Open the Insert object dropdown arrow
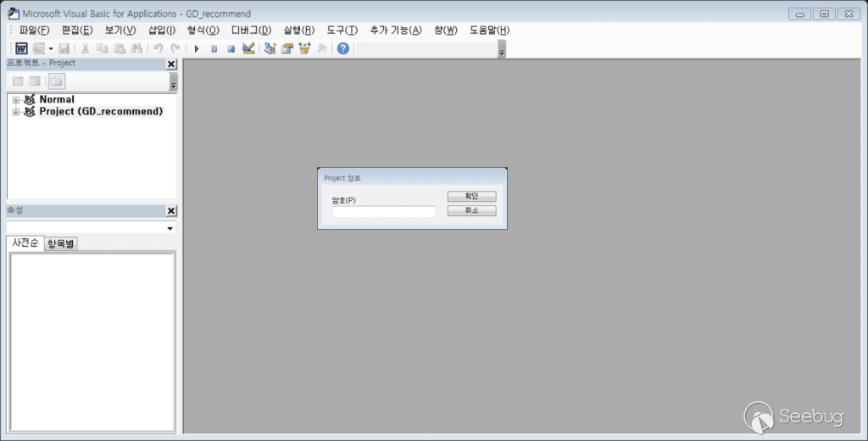This screenshot has width=868, height=441. 50,48
